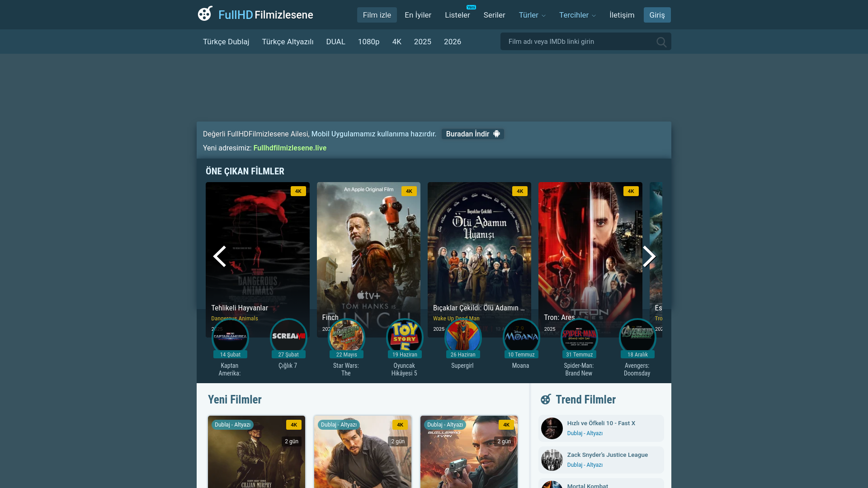868x488 pixels.
Task: Open the Cillian Murphy new film poster
Action: pyautogui.click(x=256, y=452)
